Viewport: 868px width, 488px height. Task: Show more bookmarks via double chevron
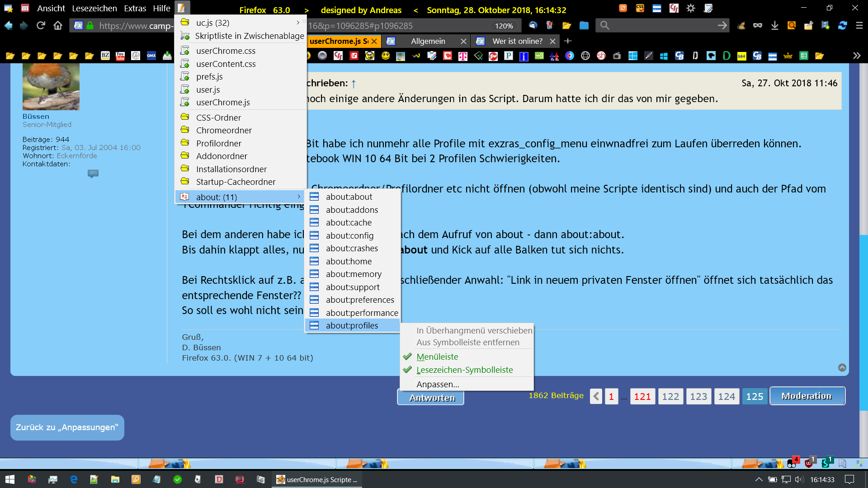(x=856, y=56)
